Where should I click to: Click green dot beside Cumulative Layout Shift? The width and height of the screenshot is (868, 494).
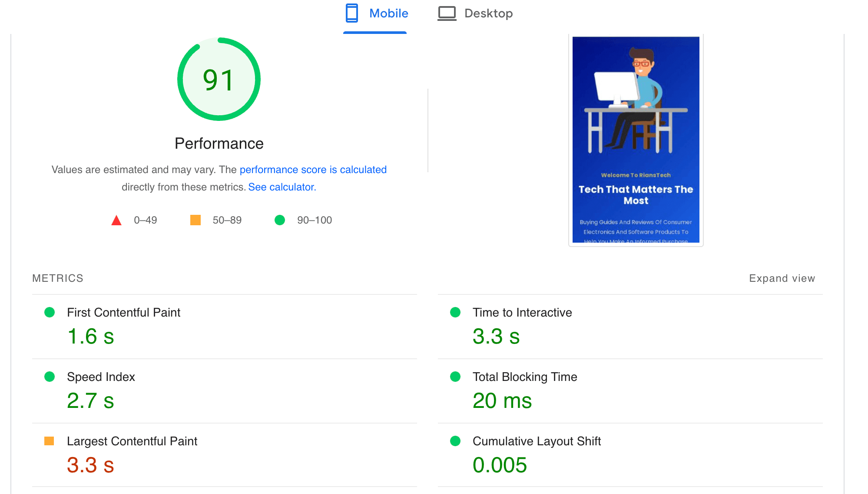point(455,441)
